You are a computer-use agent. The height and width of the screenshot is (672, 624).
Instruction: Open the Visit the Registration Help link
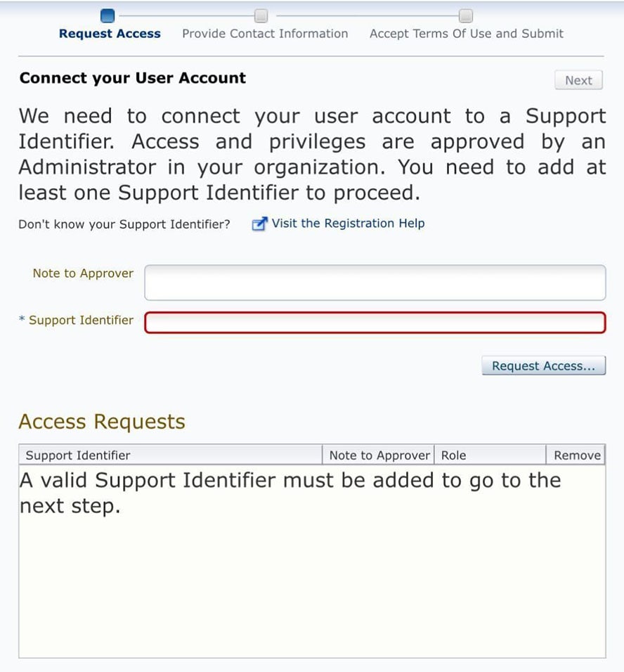click(x=348, y=224)
